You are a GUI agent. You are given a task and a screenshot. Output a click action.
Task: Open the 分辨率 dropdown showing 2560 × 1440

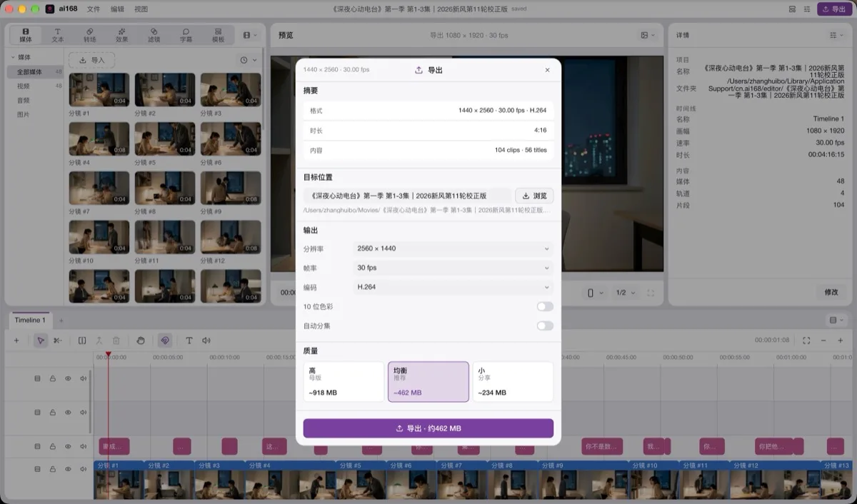tap(453, 248)
